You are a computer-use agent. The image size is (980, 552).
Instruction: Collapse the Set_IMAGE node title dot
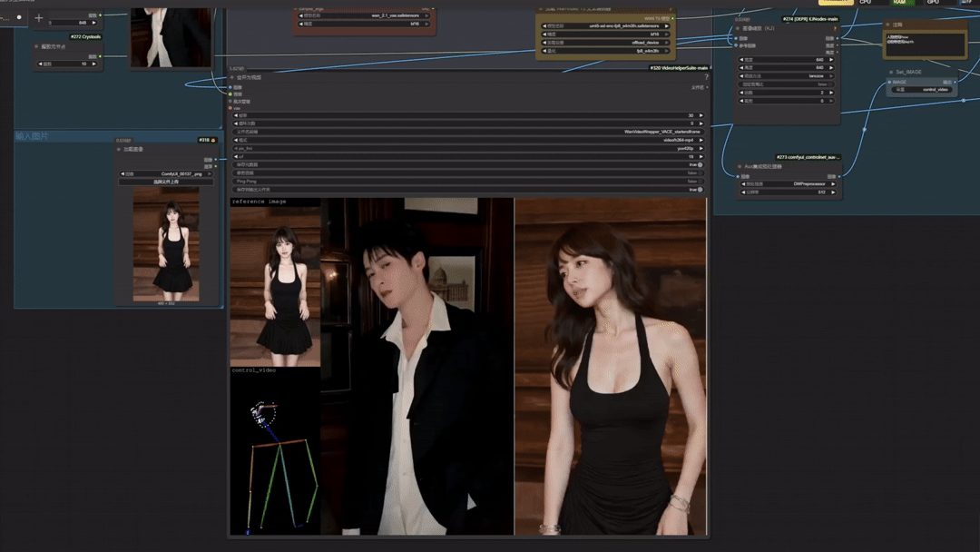(891, 72)
